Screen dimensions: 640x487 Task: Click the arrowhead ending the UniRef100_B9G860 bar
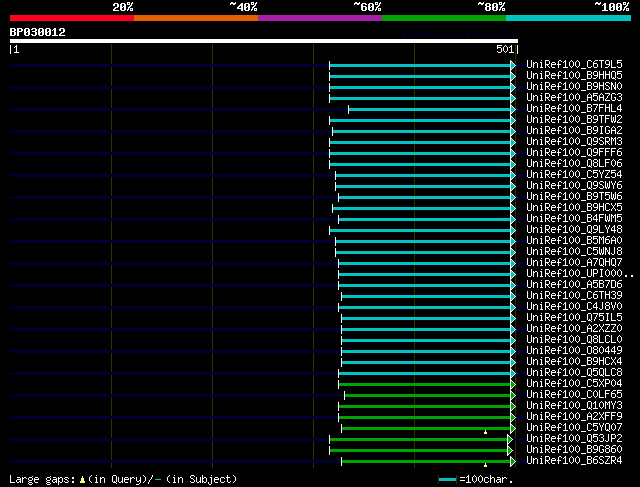[x=510, y=451]
